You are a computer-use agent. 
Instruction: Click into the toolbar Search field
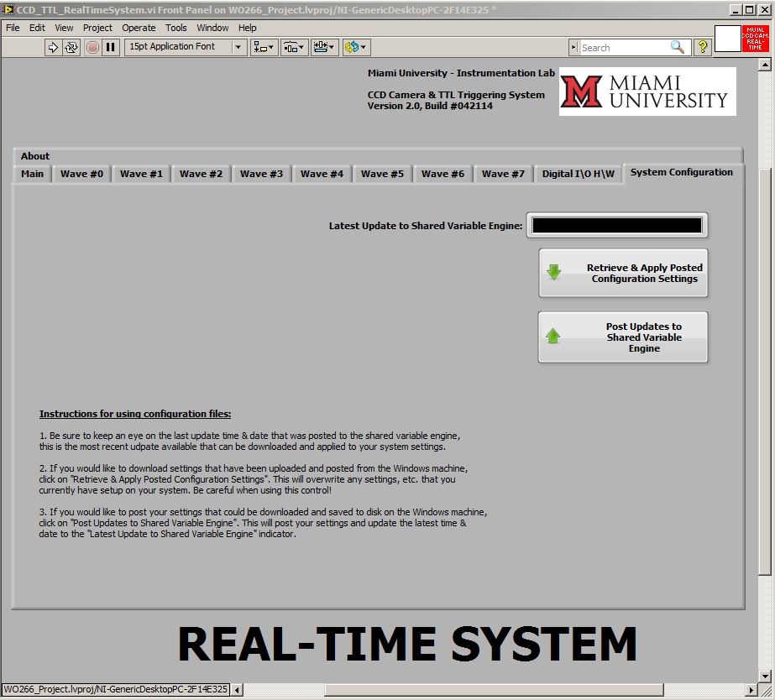pyautogui.click(x=625, y=48)
